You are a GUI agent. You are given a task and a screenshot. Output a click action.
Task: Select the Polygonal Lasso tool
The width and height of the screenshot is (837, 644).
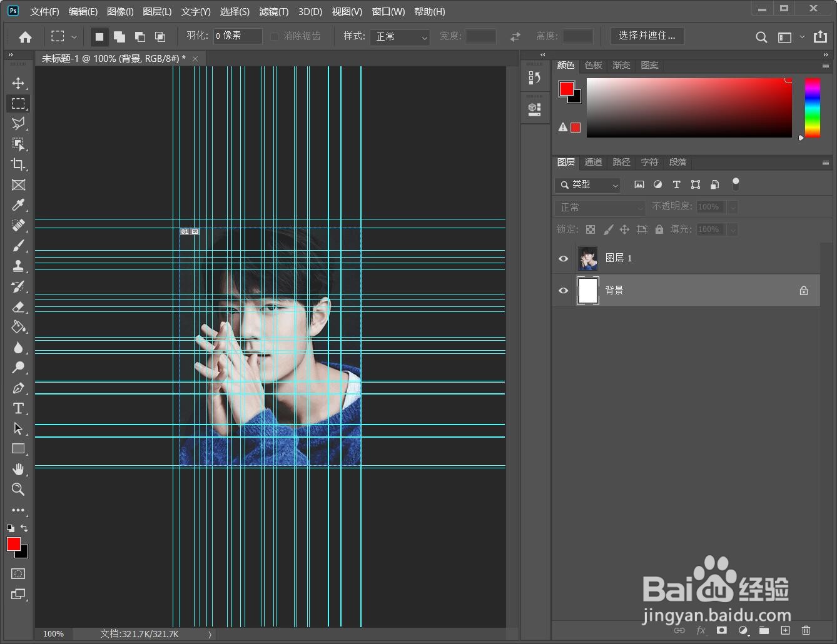click(x=18, y=124)
